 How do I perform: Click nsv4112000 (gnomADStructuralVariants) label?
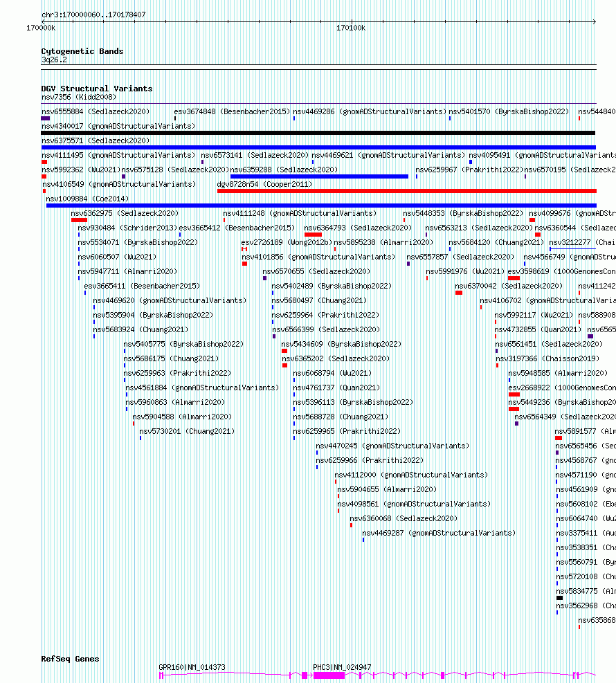[411, 475]
